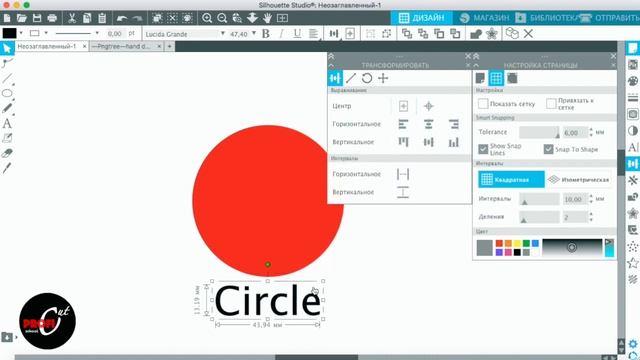The image size is (640, 360).
Task: Enable the Показать сетку checkbox
Action: click(x=483, y=104)
